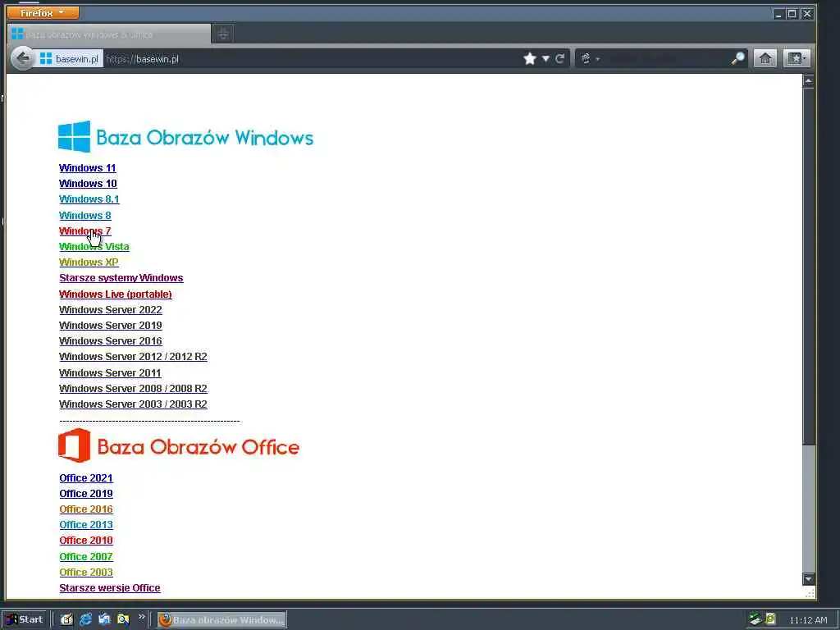The image size is (840, 630).
Task: Click the basewin.pl site identity badge
Action: [x=69, y=59]
